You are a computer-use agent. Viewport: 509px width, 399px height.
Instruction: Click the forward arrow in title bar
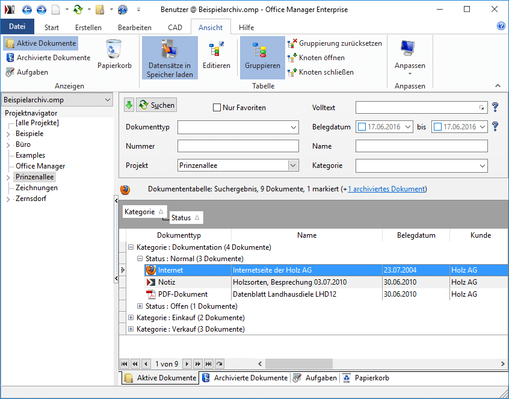pyautogui.click(x=41, y=10)
